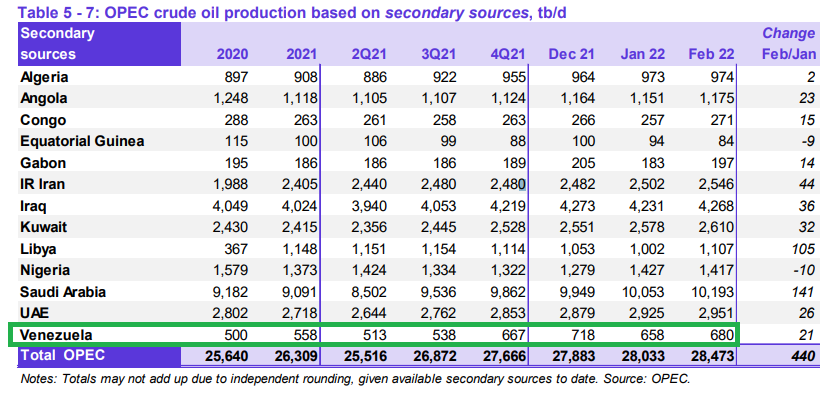836x399 pixels.
Task: Select the 'Secondary sources' header cell
Action: pyautogui.click(x=99, y=44)
